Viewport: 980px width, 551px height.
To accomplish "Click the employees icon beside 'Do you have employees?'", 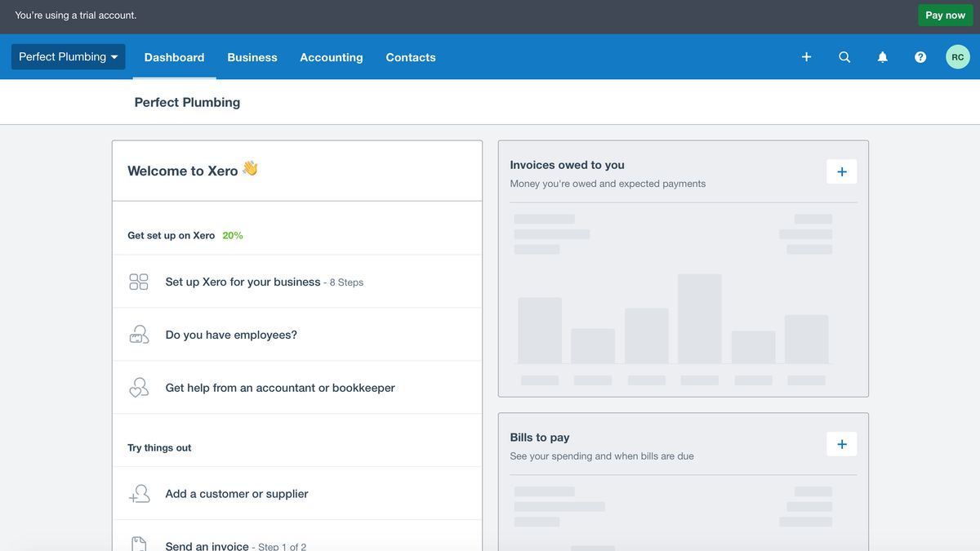I will pyautogui.click(x=139, y=334).
